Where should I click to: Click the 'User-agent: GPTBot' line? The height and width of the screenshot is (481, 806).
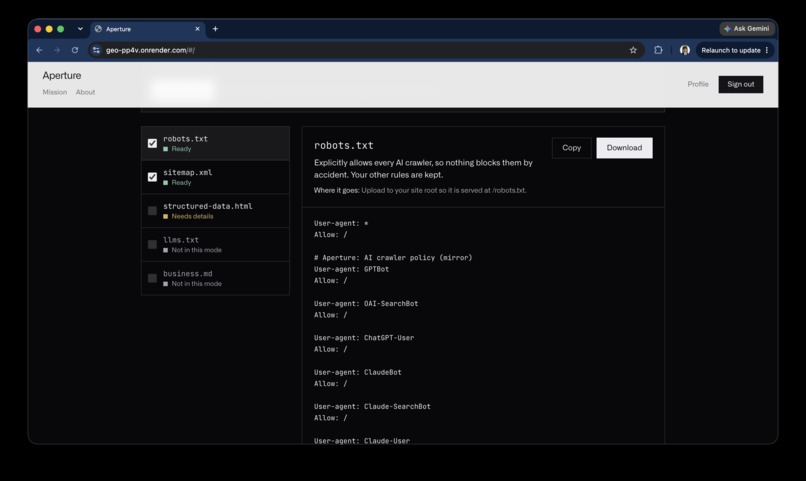(351, 269)
